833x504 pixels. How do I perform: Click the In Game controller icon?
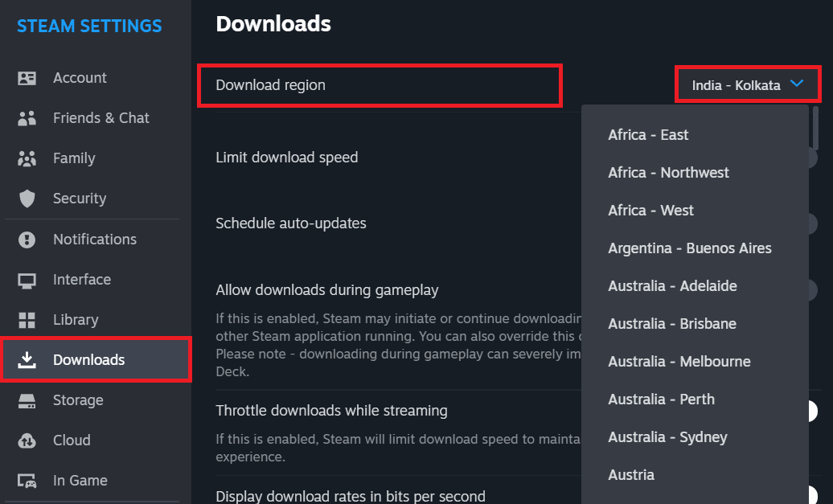coord(27,480)
